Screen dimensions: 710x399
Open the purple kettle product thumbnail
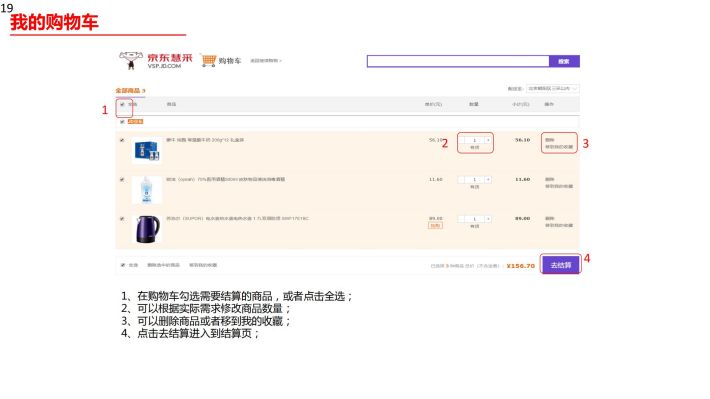(147, 229)
